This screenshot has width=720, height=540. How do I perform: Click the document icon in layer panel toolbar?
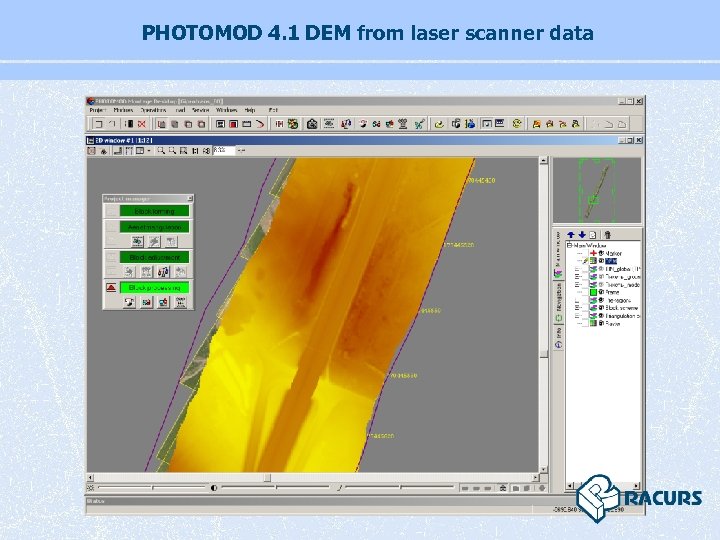tap(593, 235)
